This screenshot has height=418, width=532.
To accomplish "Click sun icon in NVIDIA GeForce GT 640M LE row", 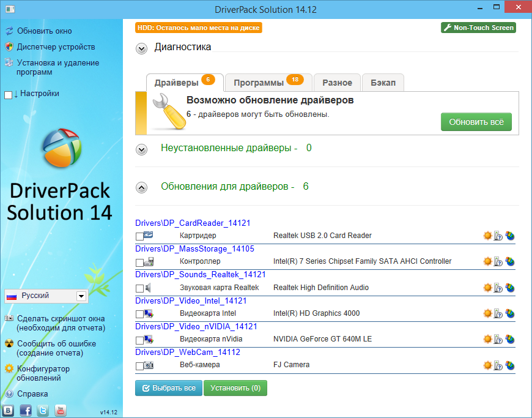I will click(487, 339).
